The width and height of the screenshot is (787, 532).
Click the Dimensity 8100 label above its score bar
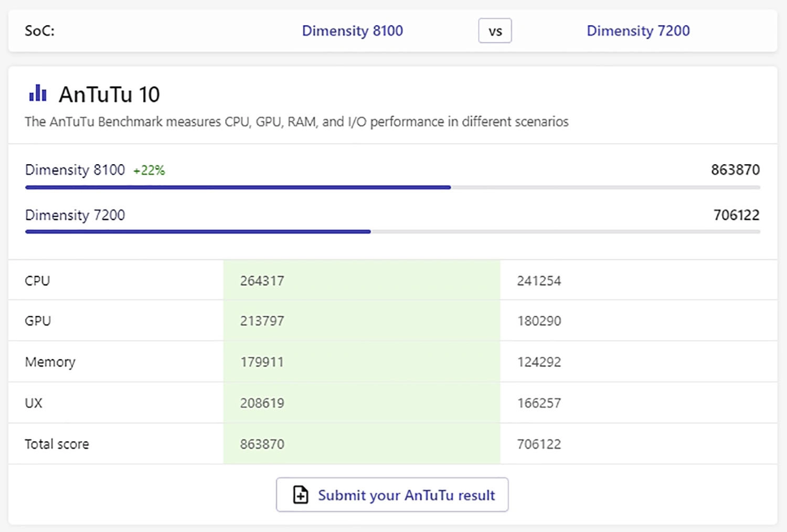[75, 170]
